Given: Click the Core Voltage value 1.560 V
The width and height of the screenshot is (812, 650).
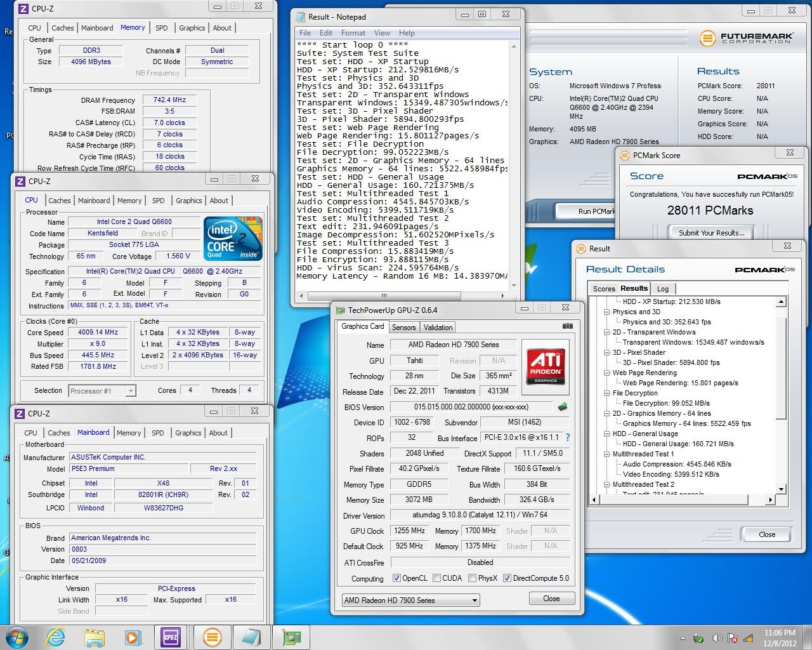Looking at the screenshot, I should click(178, 256).
